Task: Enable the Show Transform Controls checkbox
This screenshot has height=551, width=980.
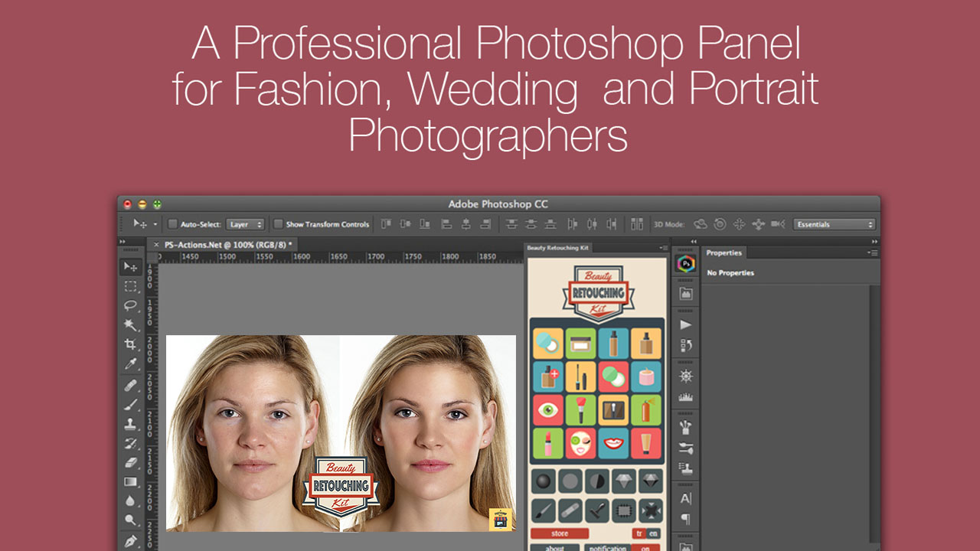Action: point(278,224)
